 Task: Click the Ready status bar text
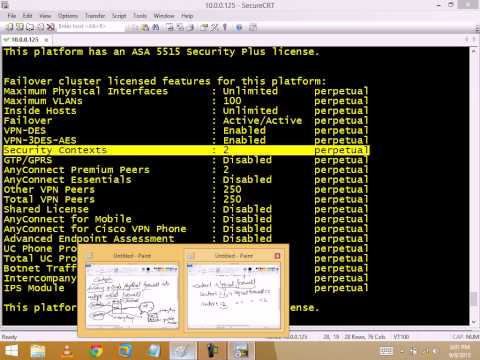[9, 337]
